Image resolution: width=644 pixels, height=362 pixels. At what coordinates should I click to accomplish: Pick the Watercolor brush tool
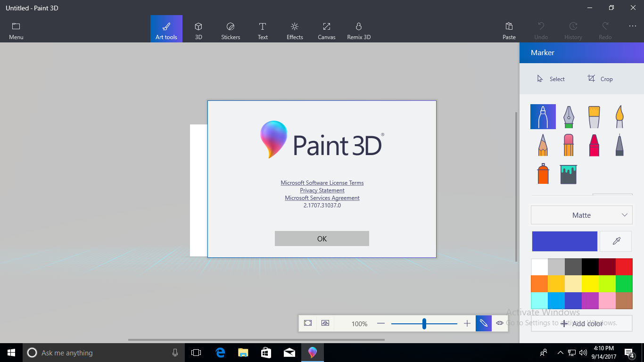click(619, 116)
